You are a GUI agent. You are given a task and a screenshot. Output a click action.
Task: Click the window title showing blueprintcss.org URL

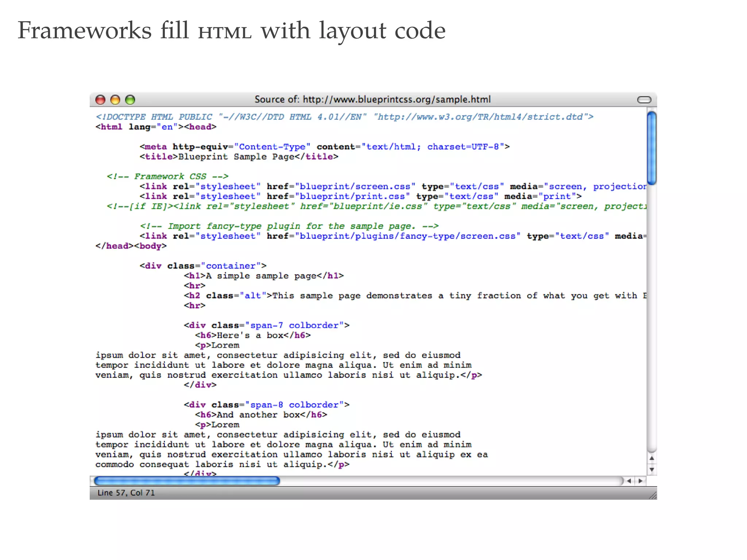point(372,100)
